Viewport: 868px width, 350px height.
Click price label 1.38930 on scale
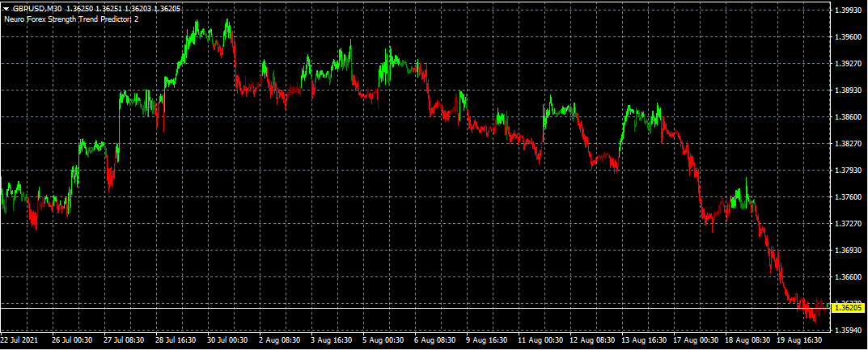point(848,90)
